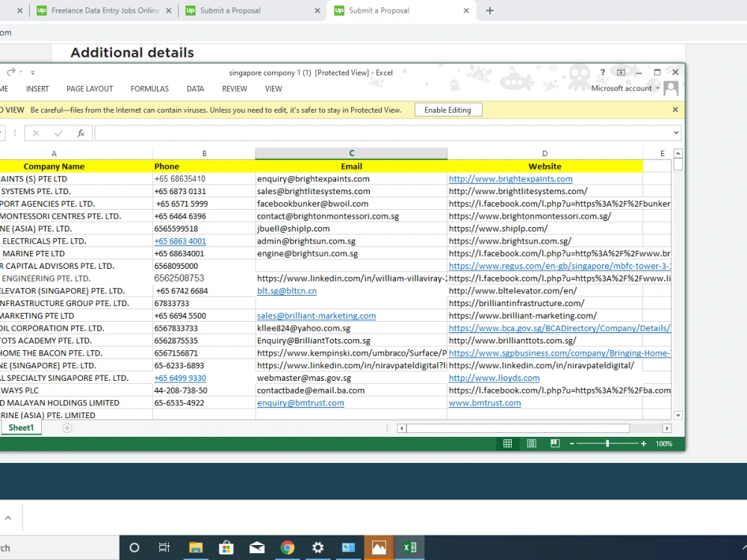Open Excel from taskbar

409,547
